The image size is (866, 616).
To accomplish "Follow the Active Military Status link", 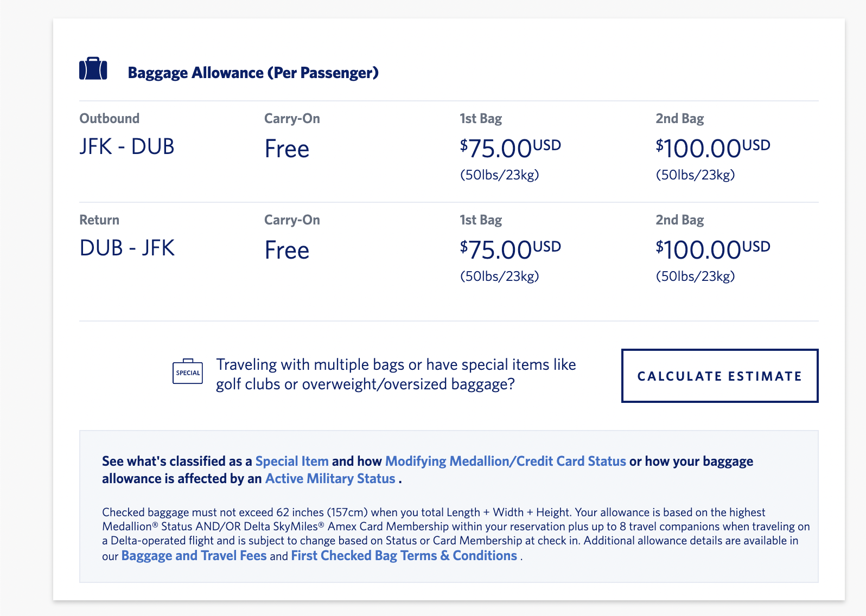I will [x=330, y=479].
